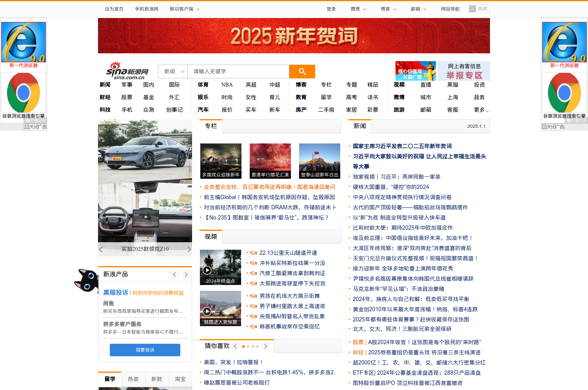The width and height of the screenshot is (588, 390).
Task: Select the first orange dot in 猜你喜欢 pager
Action: pos(243,346)
